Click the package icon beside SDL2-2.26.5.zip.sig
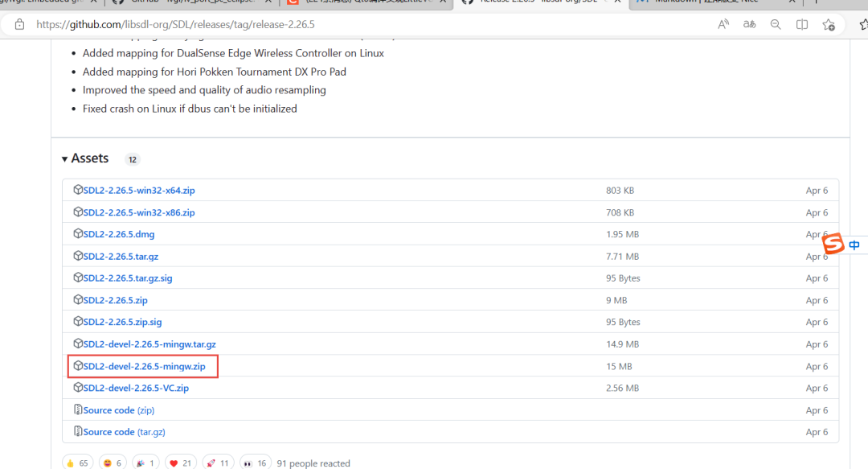Viewport: 868px width, 469px height. click(78, 321)
